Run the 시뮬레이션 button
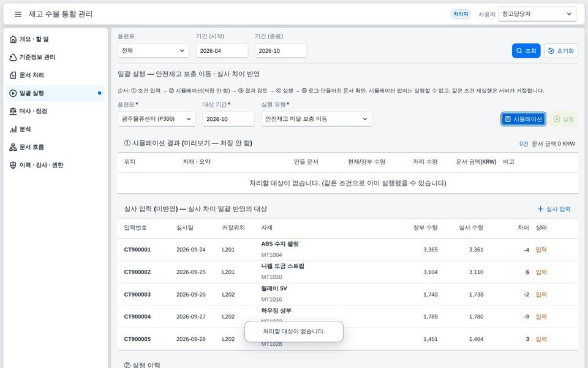 pyautogui.click(x=523, y=119)
